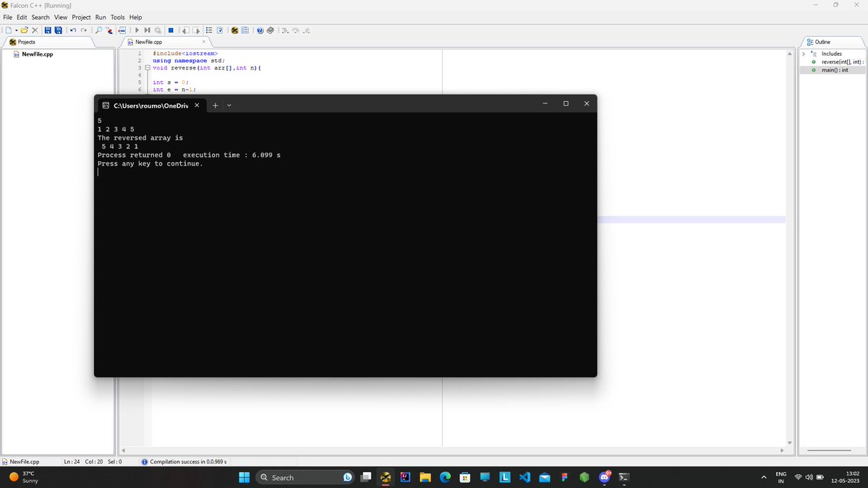Collapse the reverse function fold marker on line 3
Screen dimensions: 868x488
pyautogui.click(x=148, y=68)
